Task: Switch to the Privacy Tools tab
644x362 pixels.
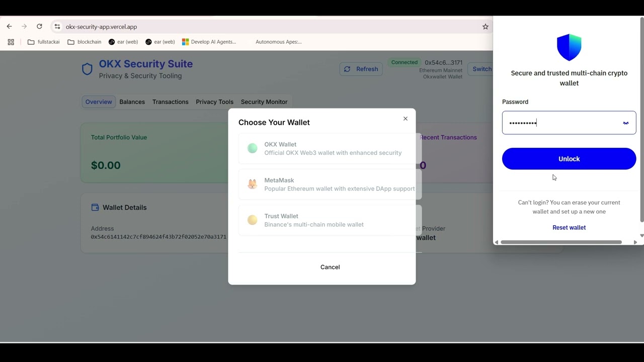Action: [215, 102]
